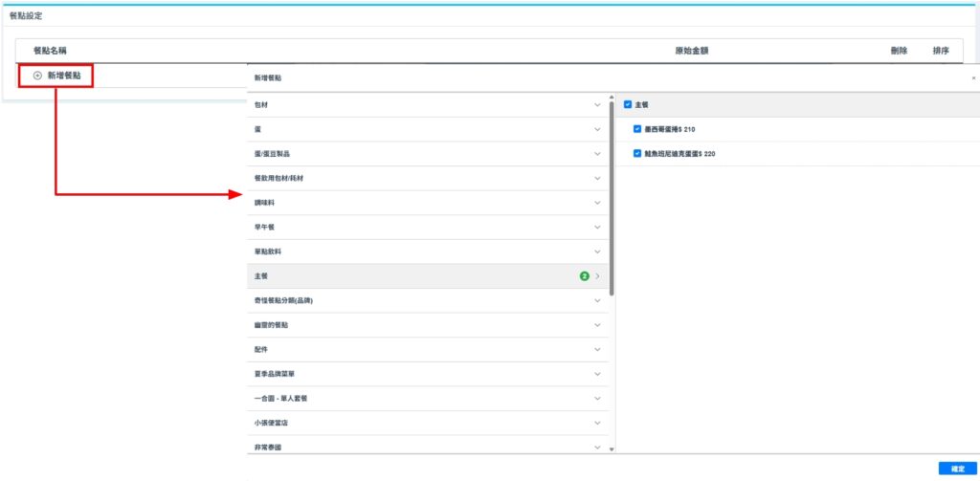The image size is (980, 481).
Task: Click the 排序 column header
Action: 941,51
